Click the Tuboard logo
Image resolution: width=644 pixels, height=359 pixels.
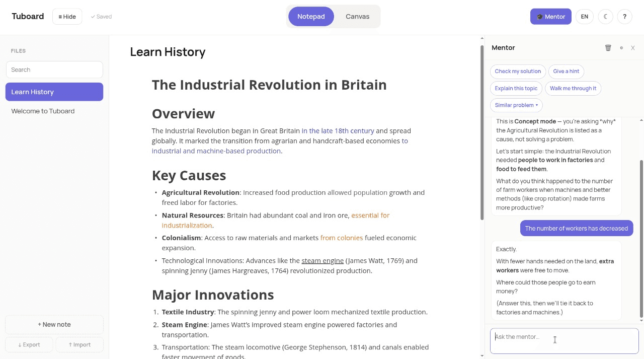[x=28, y=17]
